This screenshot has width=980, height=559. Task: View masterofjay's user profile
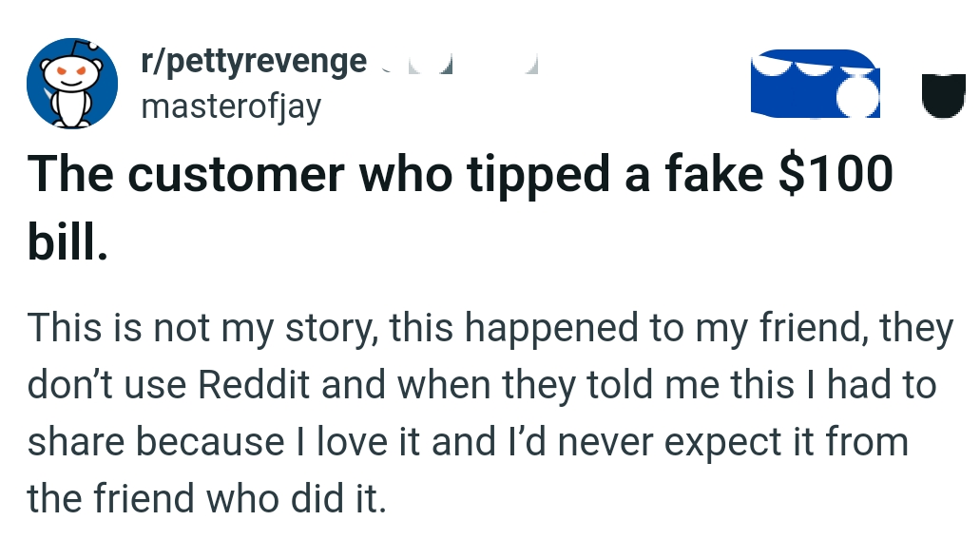point(231,106)
